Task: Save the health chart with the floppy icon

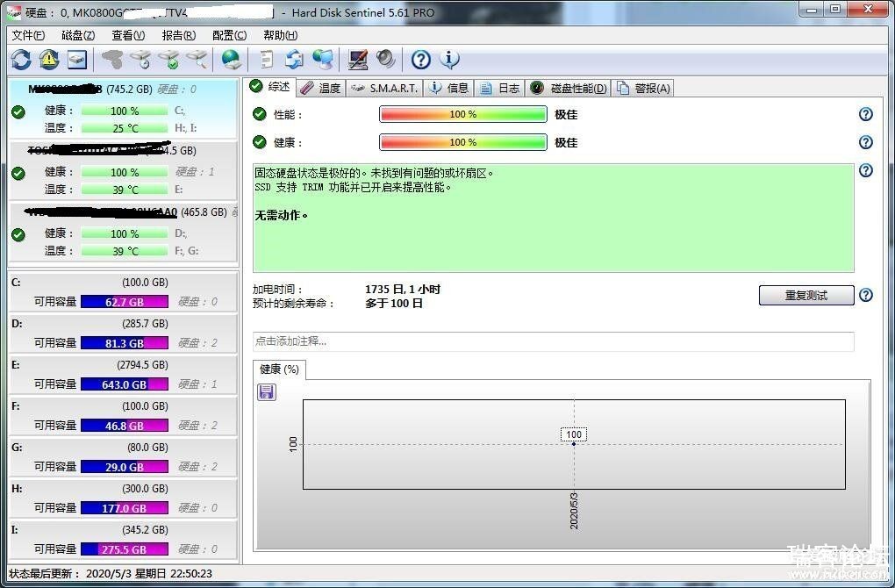Action: coord(267,391)
